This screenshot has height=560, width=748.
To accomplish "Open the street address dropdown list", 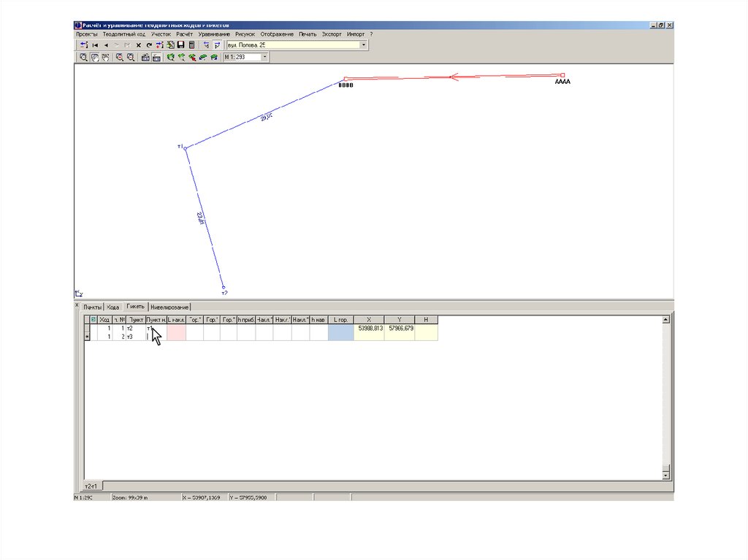I will pyautogui.click(x=364, y=45).
